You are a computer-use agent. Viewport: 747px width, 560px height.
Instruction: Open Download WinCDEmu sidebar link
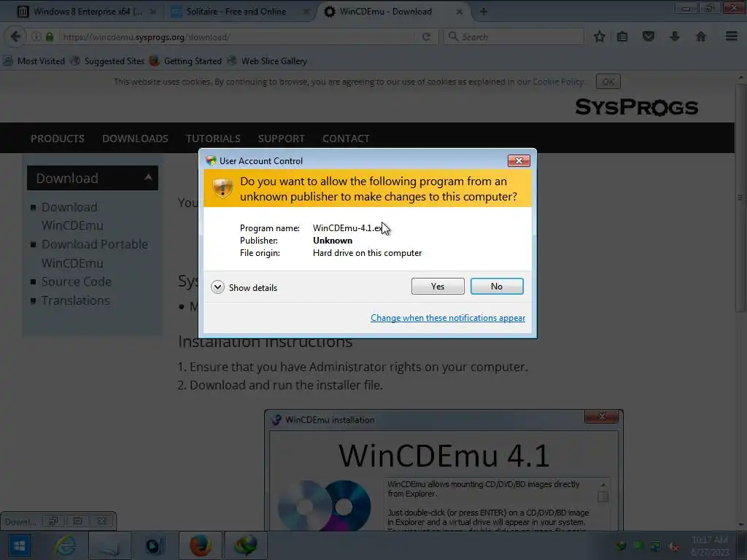[x=72, y=216]
